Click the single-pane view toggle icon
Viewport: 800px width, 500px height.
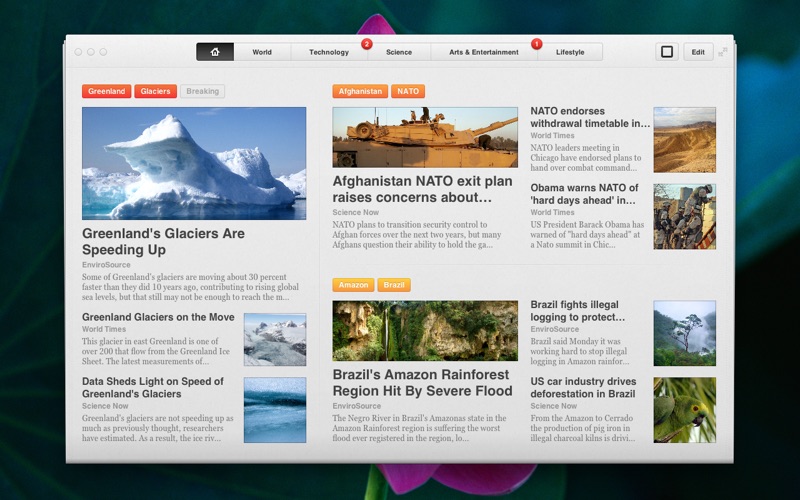pyautogui.click(x=667, y=52)
